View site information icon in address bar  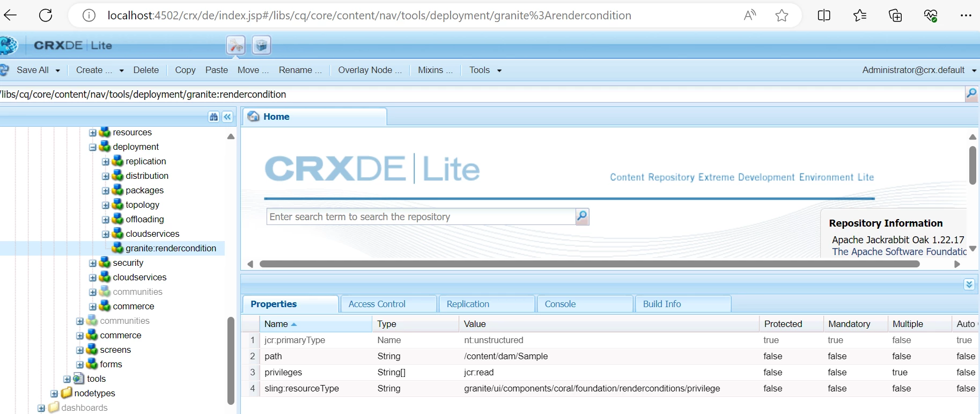coord(89,16)
